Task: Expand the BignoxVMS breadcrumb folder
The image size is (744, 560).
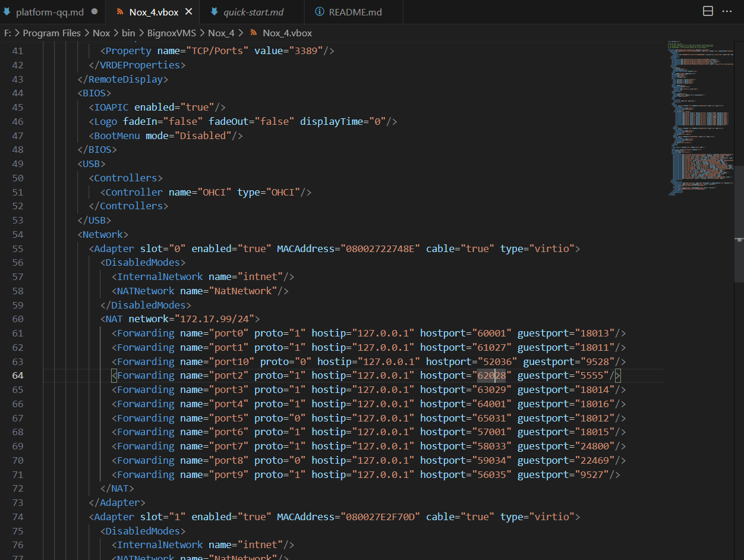Action: tap(171, 33)
